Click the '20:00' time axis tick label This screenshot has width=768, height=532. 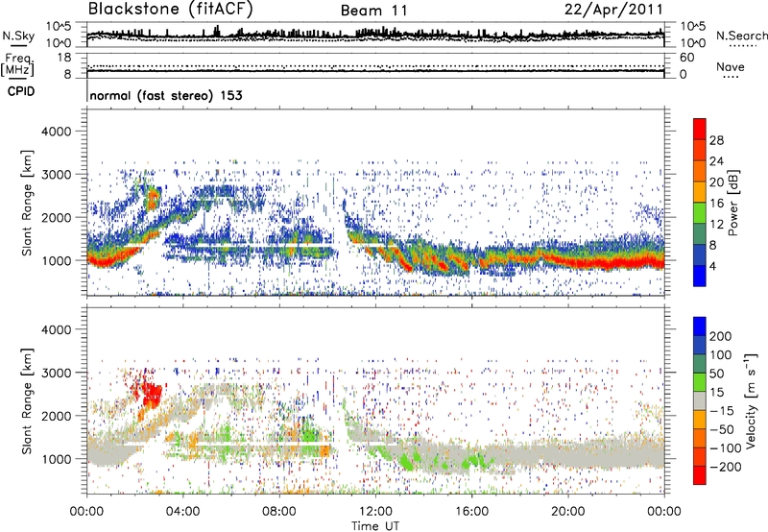point(567,512)
